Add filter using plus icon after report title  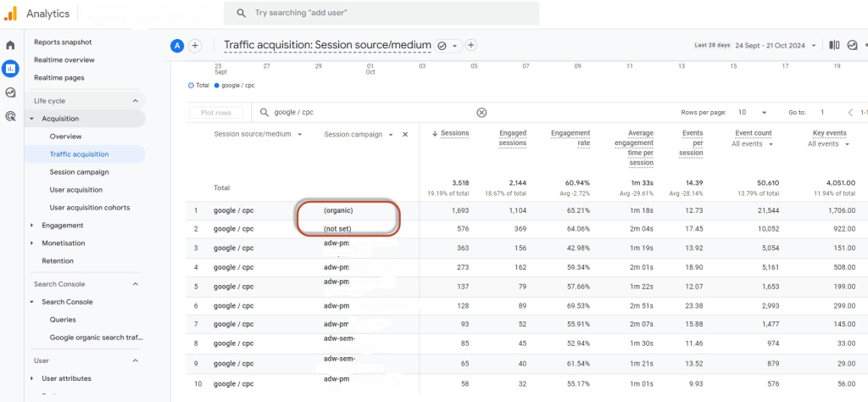click(x=470, y=46)
